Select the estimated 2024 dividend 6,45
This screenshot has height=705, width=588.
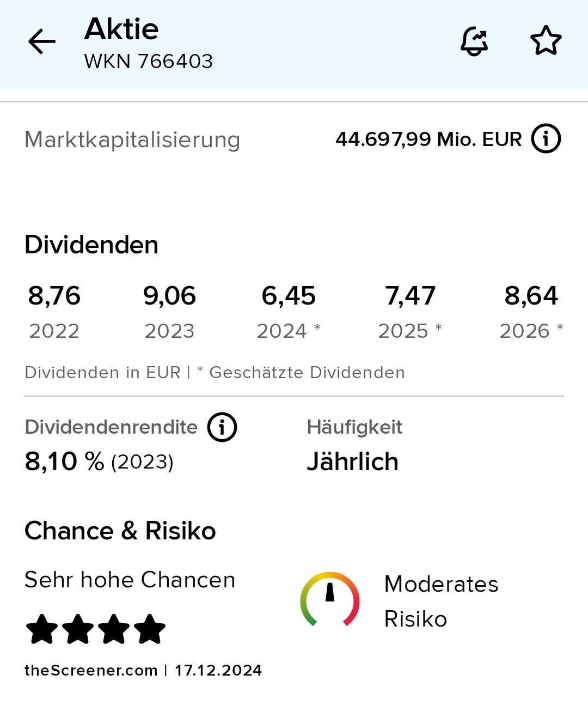click(x=289, y=296)
